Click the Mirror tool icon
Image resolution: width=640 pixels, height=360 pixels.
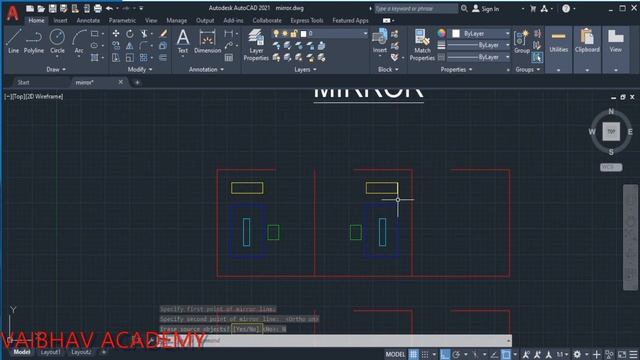point(130,46)
